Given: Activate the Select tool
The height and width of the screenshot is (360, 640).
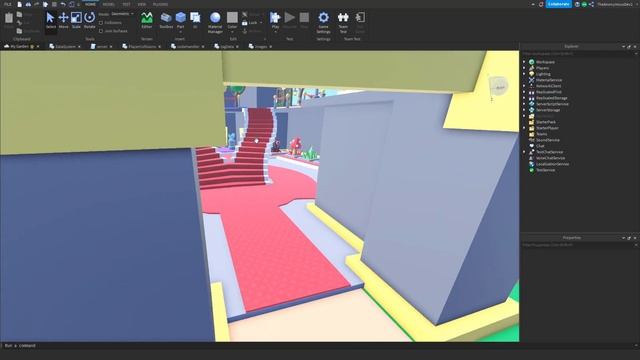Looking at the screenshot, I should pyautogui.click(x=50, y=20).
